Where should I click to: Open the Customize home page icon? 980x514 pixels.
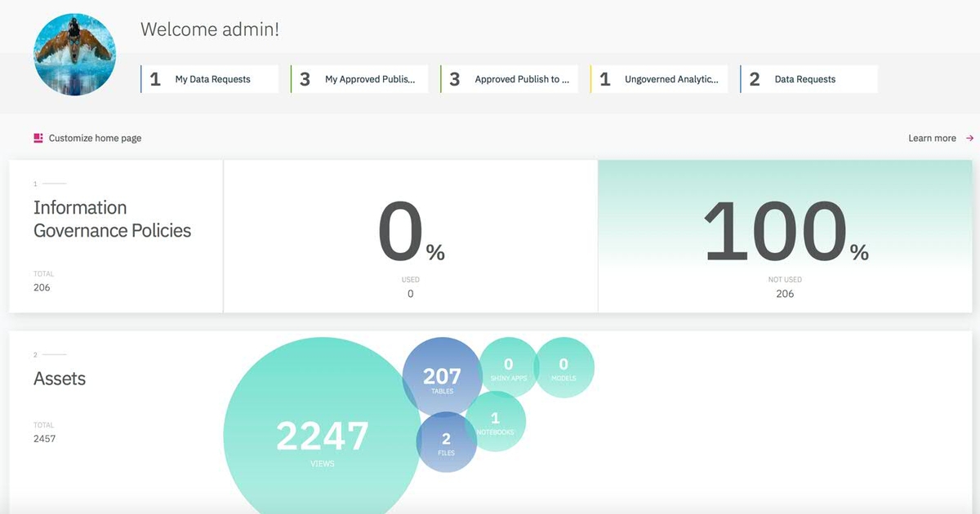click(38, 138)
